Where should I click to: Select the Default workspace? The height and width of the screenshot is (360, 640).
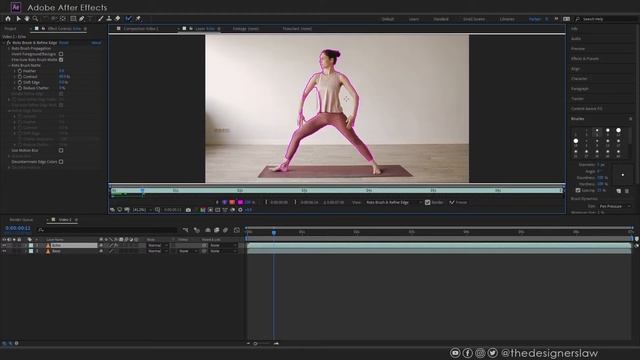(x=388, y=19)
